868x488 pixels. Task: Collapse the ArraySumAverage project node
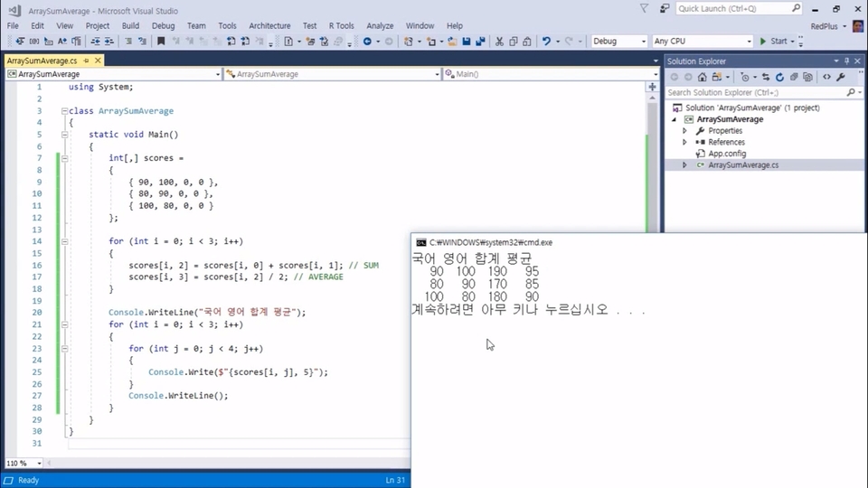point(675,119)
